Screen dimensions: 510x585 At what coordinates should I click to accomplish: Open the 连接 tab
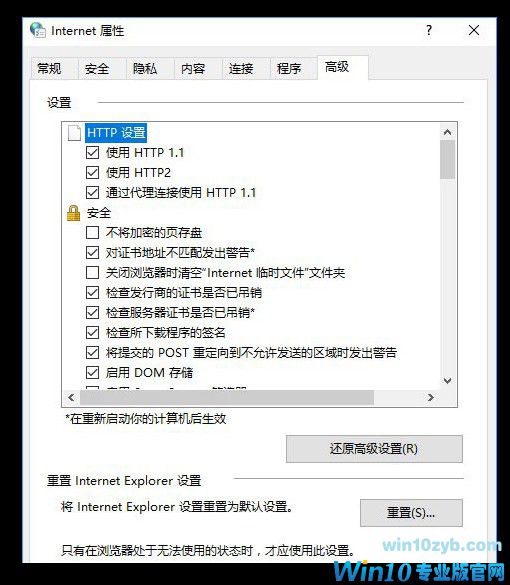[x=241, y=69]
